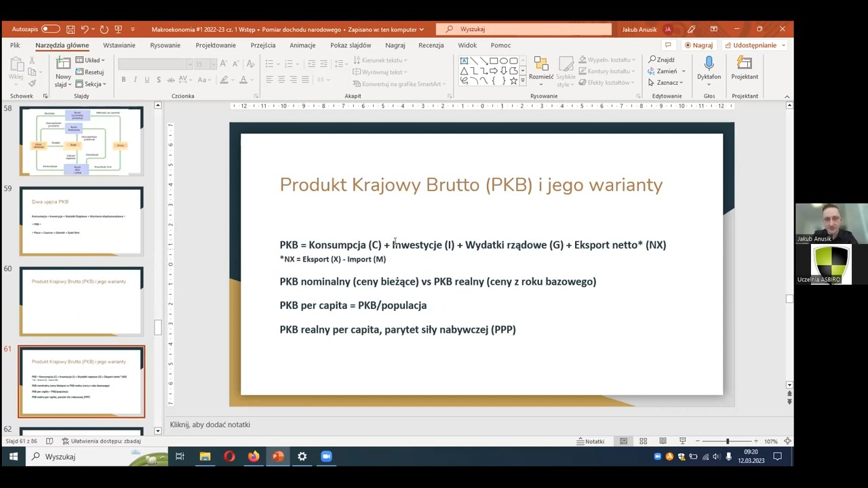Select slide 59 thumbnail Dwa ujęcia PKB

(81, 221)
